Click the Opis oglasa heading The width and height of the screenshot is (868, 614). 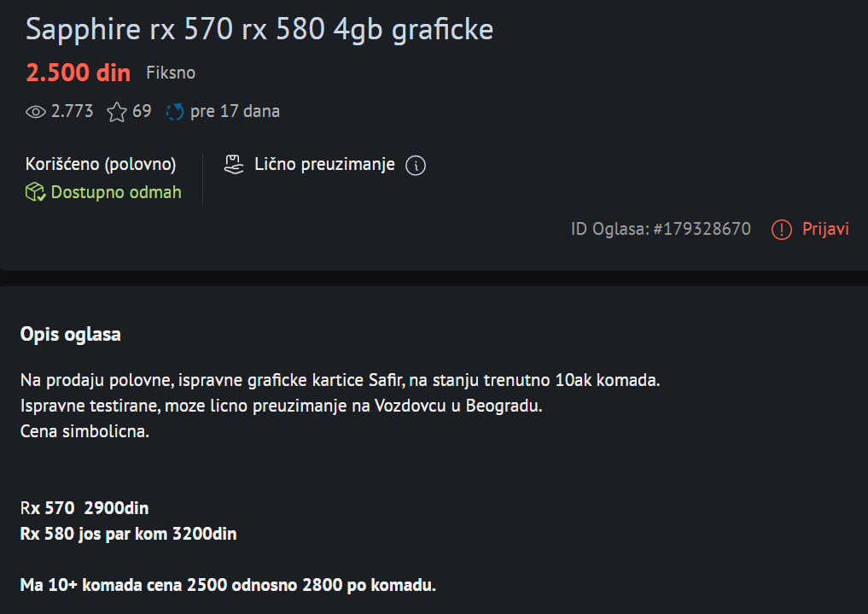(70, 334)
